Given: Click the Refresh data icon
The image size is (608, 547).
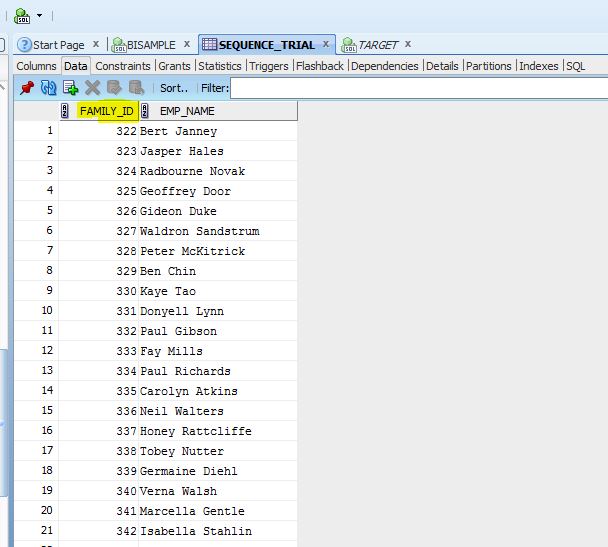Looking at the screenshot, I should [48, 88].
